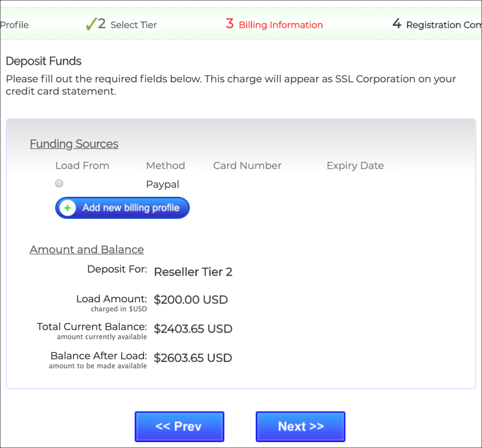The image size is (482, 448).
Task: Click the $200.00 USD load amount
Action: 190,300
